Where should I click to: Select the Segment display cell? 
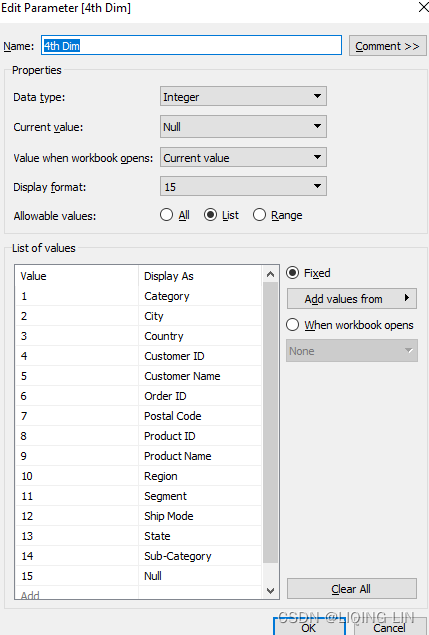coord(201,496)
